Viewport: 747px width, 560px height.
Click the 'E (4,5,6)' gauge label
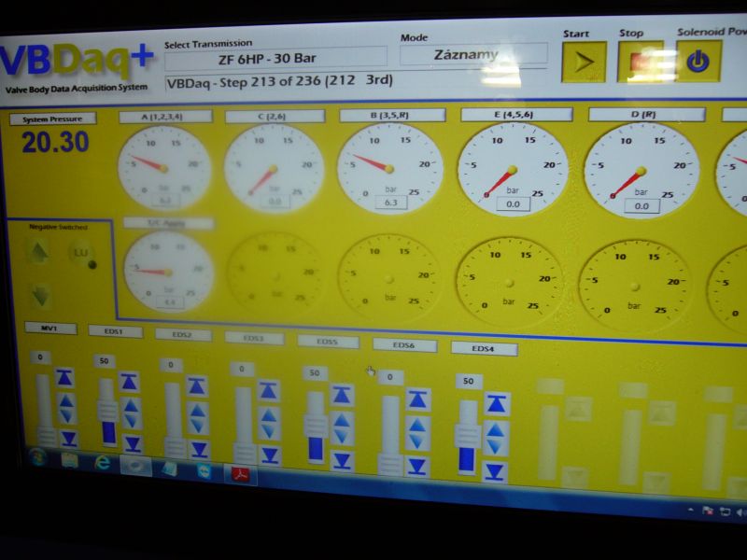[x=516, y=115]
